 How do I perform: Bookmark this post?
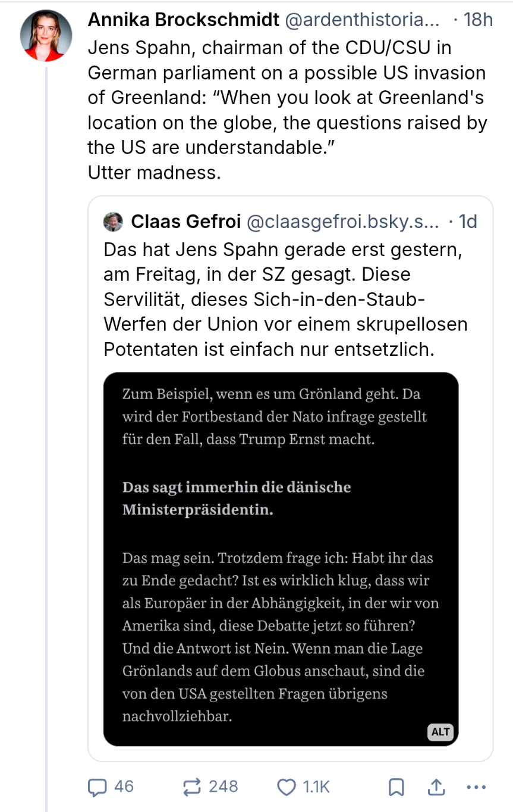396,787
